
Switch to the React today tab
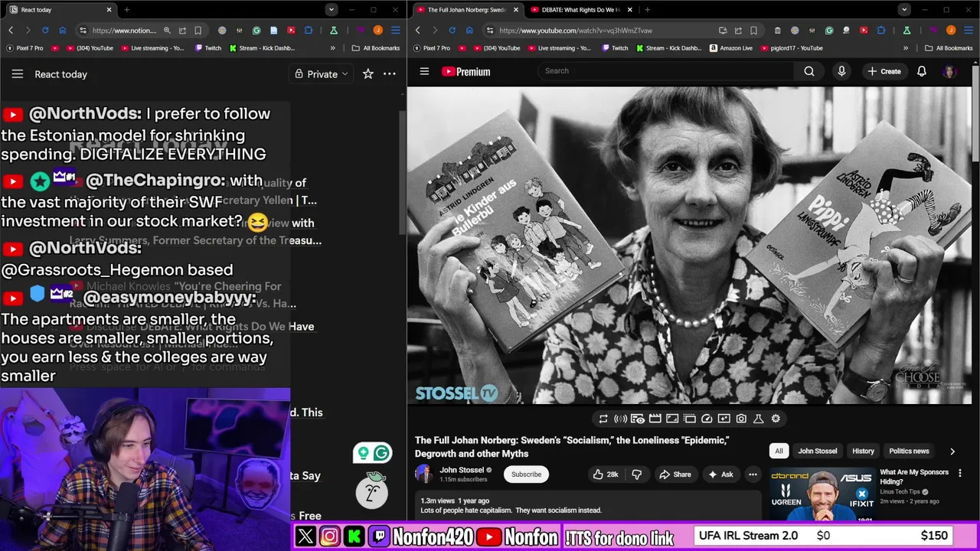pyautogui.click(x=60, y=10)
